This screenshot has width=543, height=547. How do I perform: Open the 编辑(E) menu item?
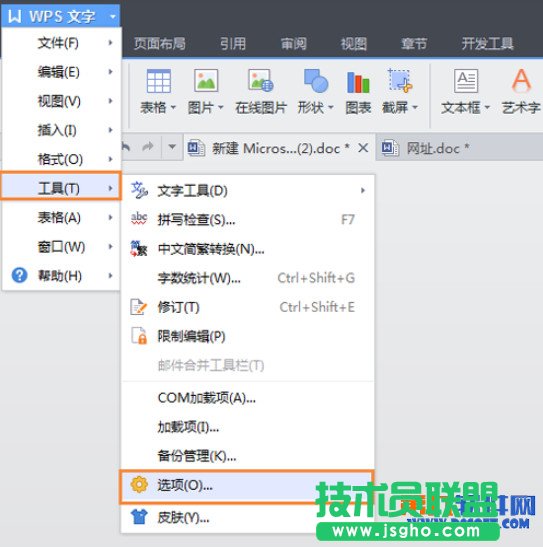pos(62,72)
